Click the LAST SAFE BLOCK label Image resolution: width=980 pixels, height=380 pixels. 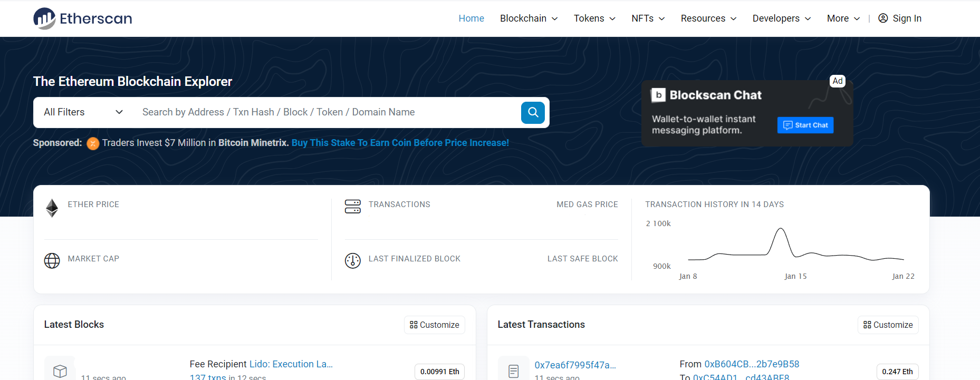pos(583,259)
